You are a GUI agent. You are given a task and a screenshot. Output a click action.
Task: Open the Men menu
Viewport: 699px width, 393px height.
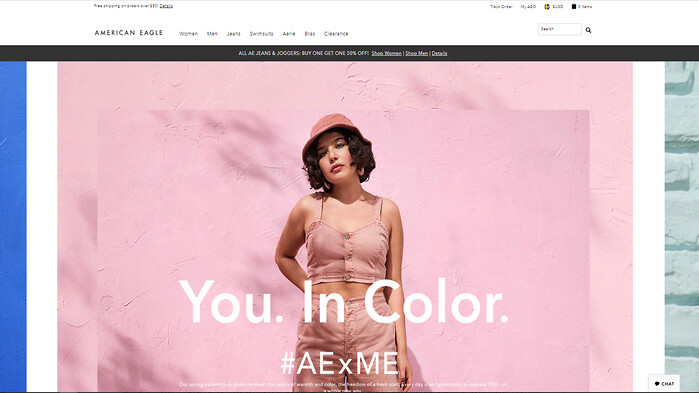coord(212,33)
